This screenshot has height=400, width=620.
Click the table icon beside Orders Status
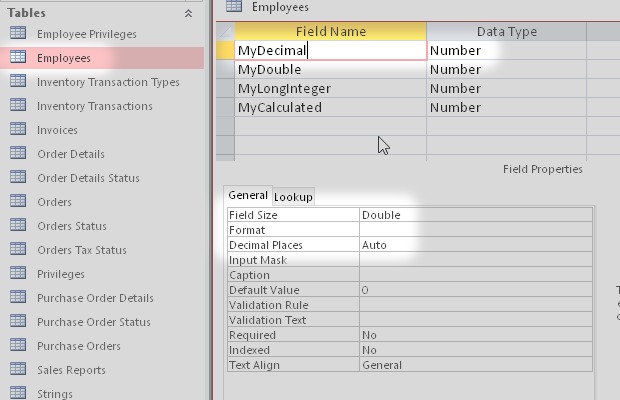18,226
